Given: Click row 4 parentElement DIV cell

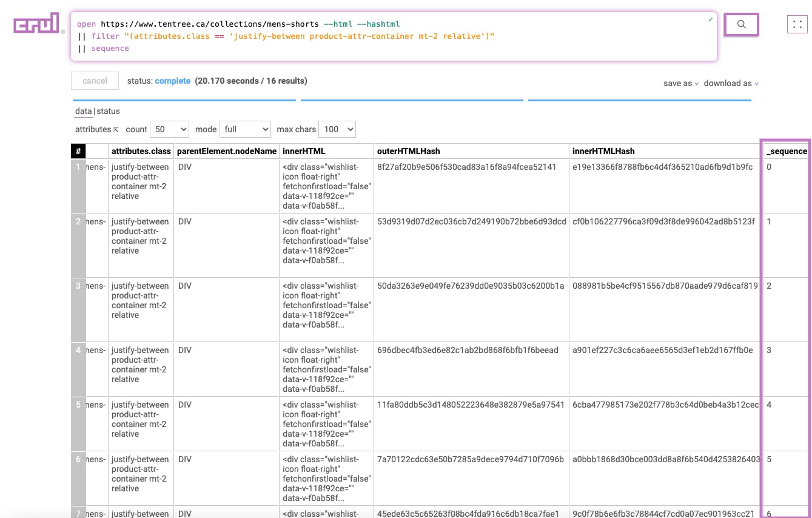Looking at the screenshot, I should coord(227,369).
